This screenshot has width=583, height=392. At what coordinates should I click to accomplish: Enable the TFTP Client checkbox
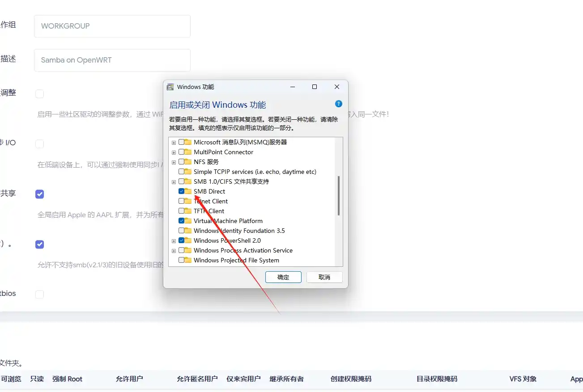click(x=181, y=211)
